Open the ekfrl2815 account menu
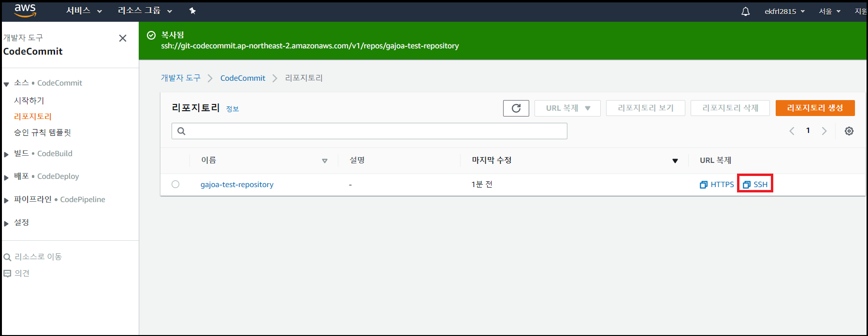The image size is (868, 336). tap(784, 11)
